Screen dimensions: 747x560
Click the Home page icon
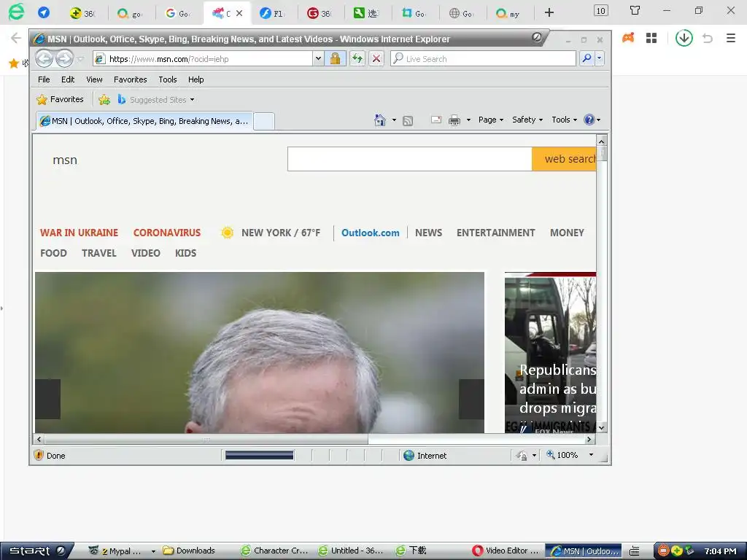pos(379,120)
